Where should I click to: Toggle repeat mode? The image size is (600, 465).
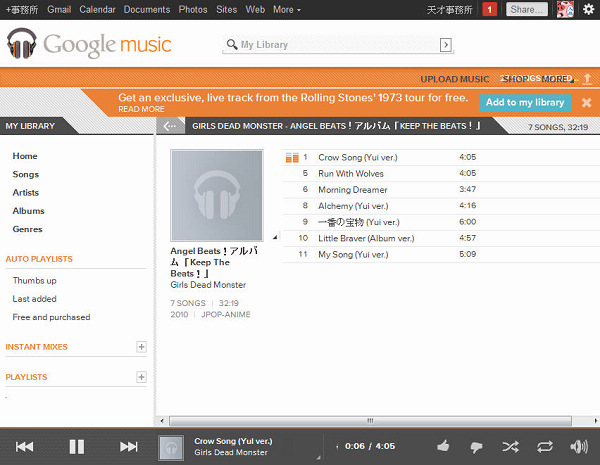point(545,447)
